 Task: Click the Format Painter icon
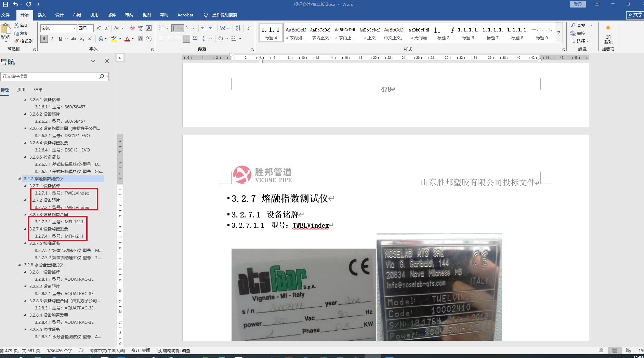[17, 41]
